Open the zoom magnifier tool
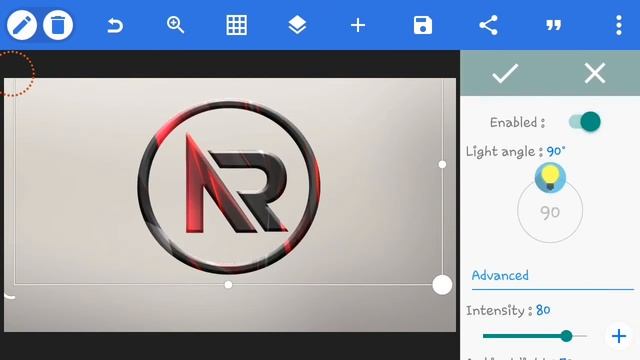Screen dimensions: 640x360 176,25
